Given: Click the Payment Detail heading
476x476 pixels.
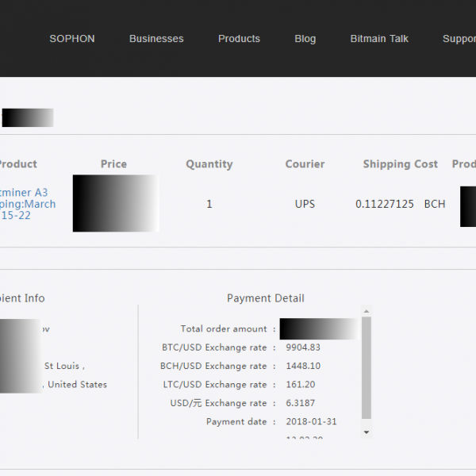Looking at the screenshot, I should [x=265, y=298].
